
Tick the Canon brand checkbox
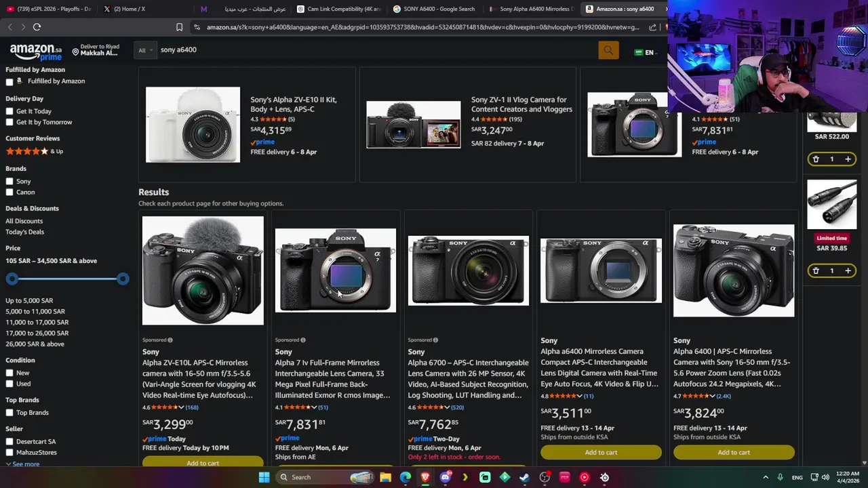pyautogui.click(x=9, y=192)
